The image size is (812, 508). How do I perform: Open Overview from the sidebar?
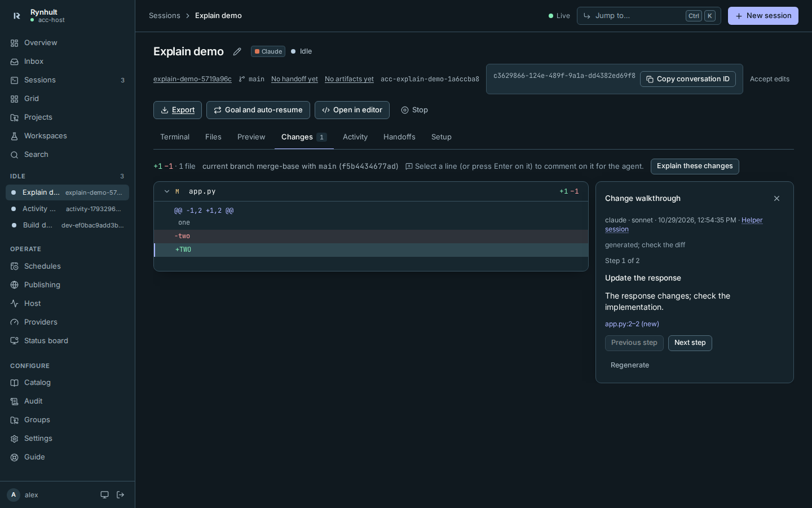[x=68, y=43]
